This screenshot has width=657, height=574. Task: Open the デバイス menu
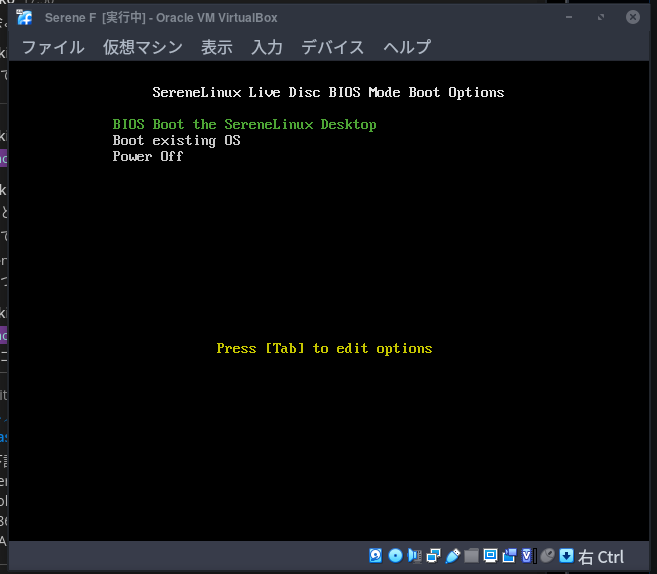tap(332, 47)
